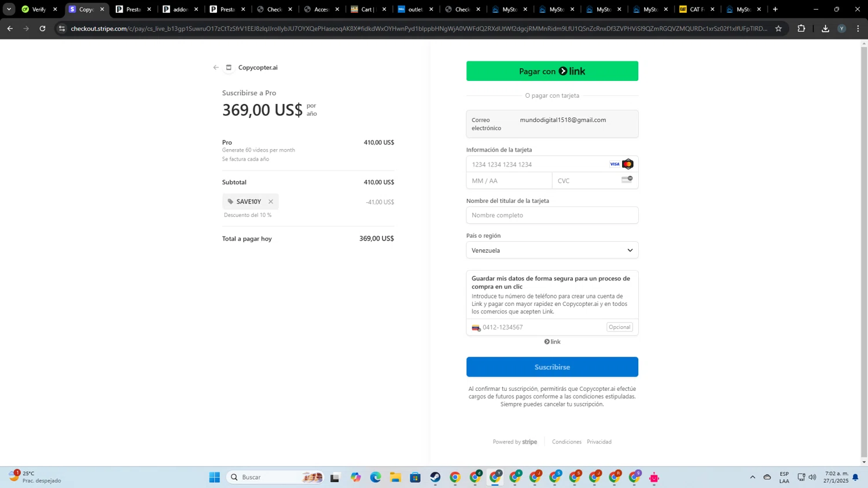Screen dimensions: 868x488
Task: Click the Mastercard logo in card field
Action: click(628, 164)
